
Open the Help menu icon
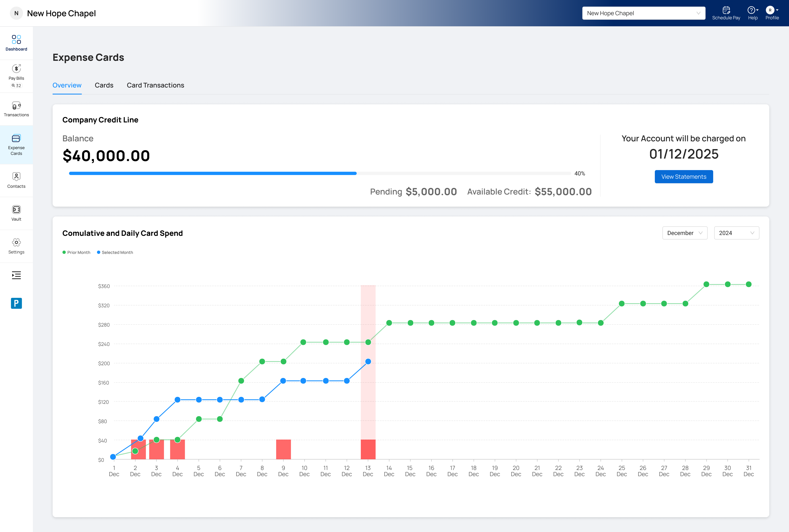tap(753, 13)
